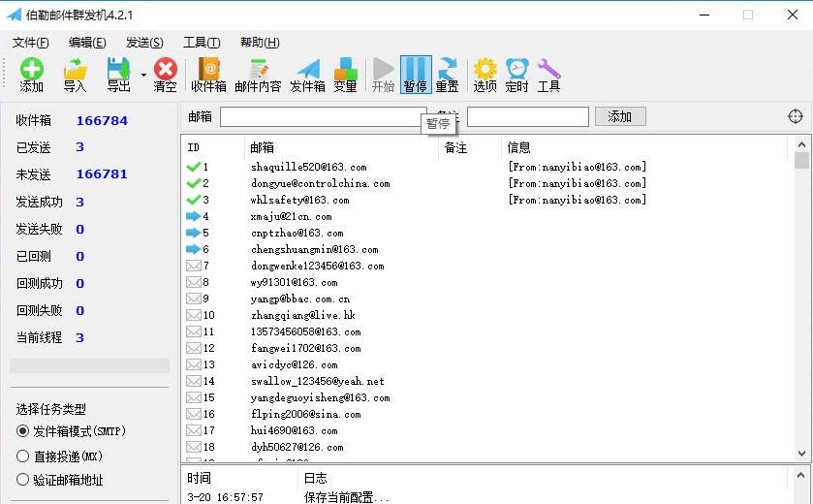Open the 导入 (Import) tool
Image resolution: width=813 pixels, height=504 pixels.
pos(75,76)
